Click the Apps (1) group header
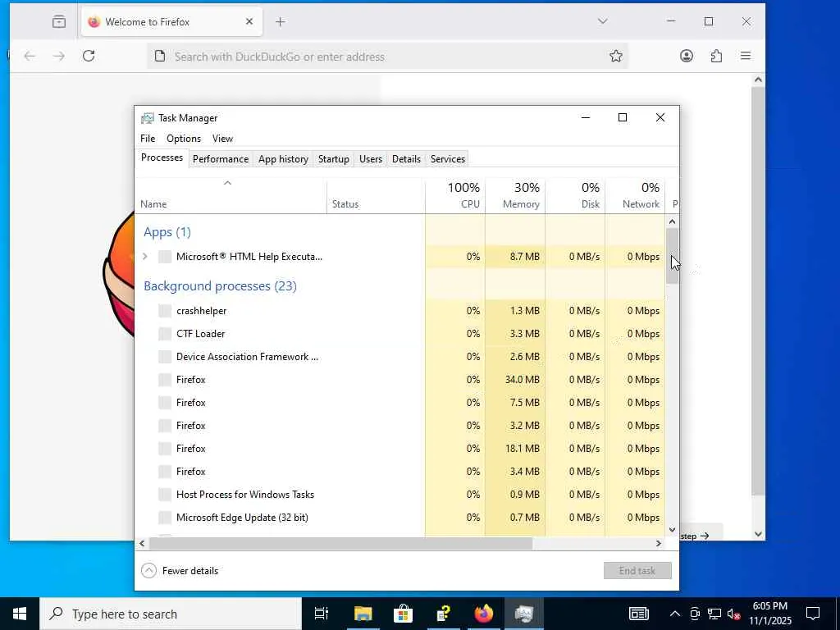 click(167, 232)
